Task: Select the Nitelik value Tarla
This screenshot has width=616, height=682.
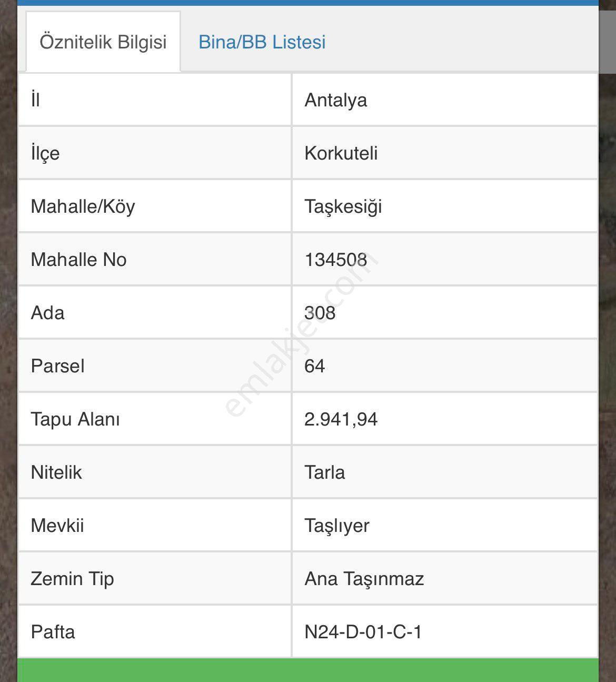Action: click(324, 472)
